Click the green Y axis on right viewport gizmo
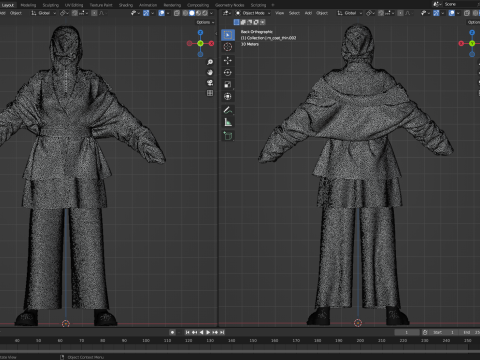 pos(472,43)
